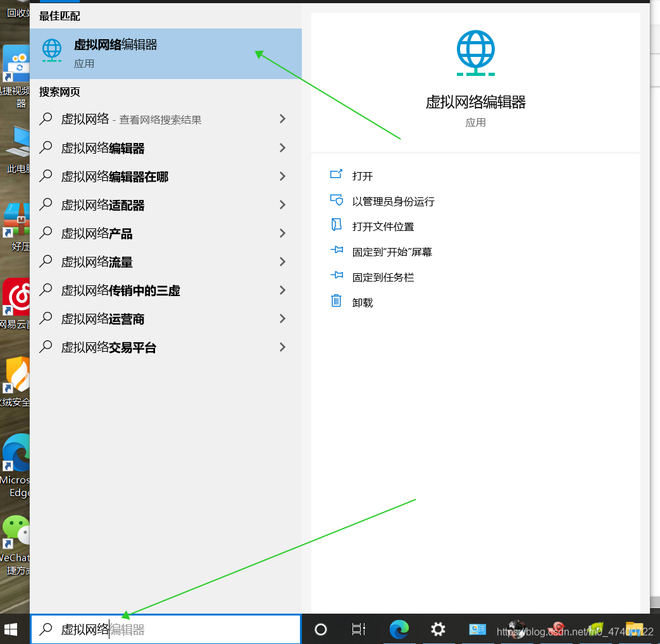Viewport: 660px width, 644px height.
Task: Click the large globe icon in the preview pane
Action: tap(476, 53)
